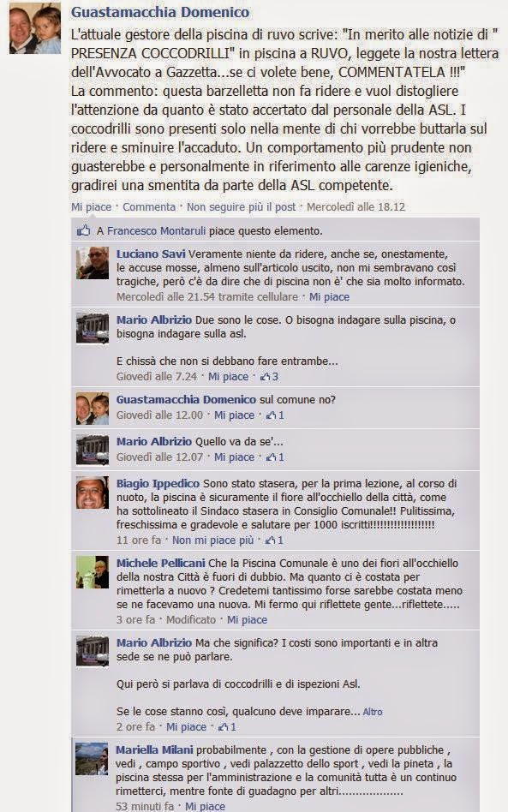Open Mariella Milani's profile name
508x812 pixels.
(154, 749)
